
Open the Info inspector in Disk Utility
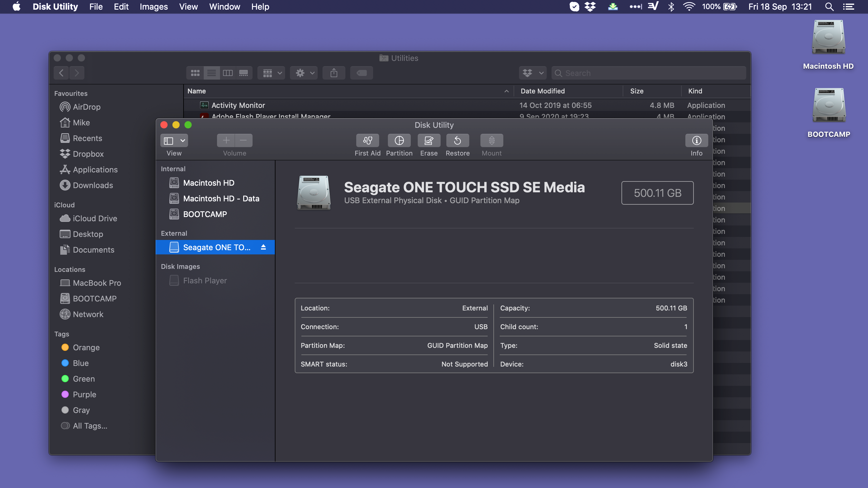[696, 140]
